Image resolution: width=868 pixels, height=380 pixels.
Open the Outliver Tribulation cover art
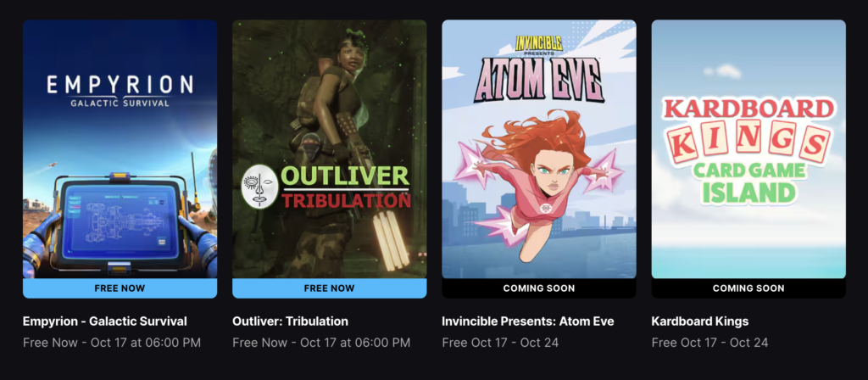pos(330,149)
